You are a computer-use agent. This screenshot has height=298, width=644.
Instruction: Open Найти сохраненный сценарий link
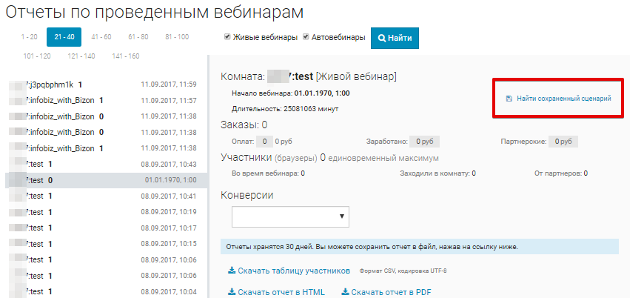(563, 99)
